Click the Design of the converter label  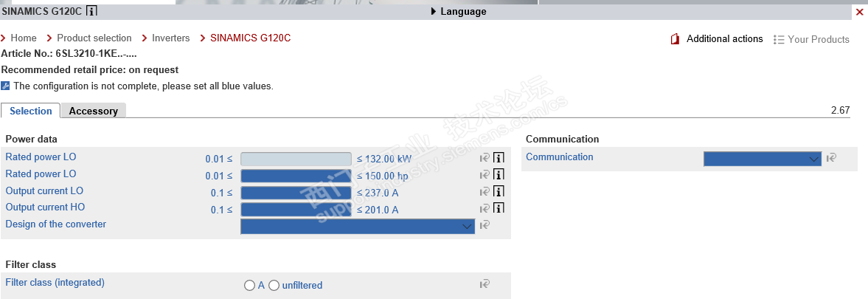pyautogui.click(x=56, y=224)
